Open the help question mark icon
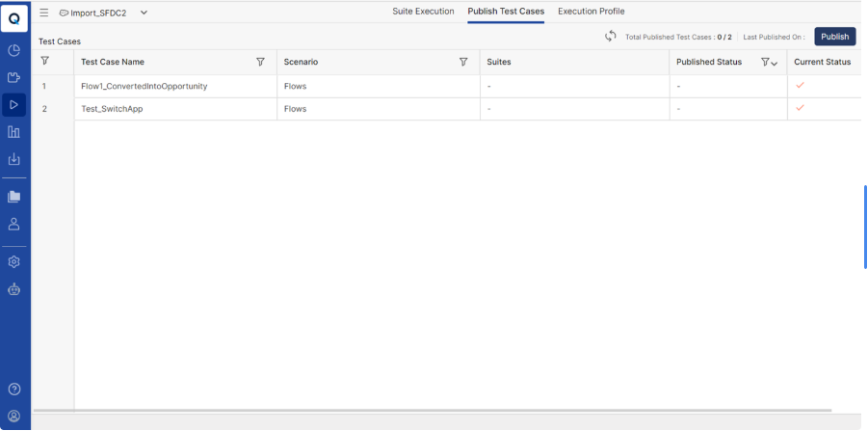 pos(14,390)
